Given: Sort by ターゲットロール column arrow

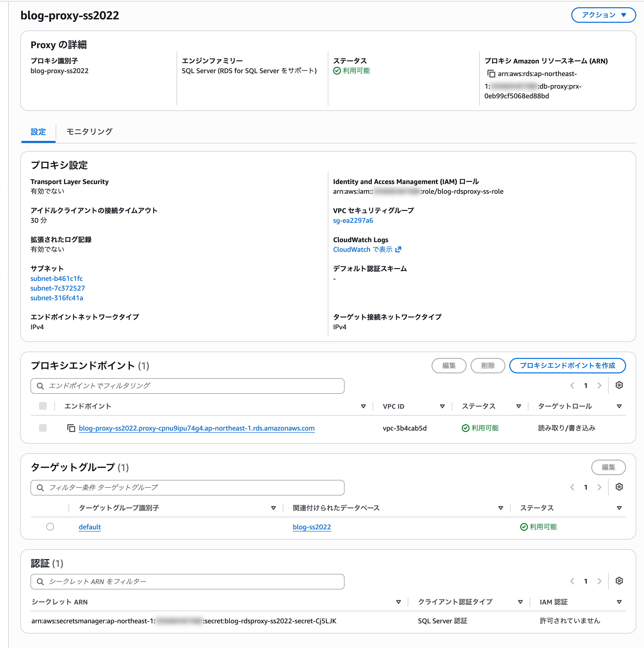Looking at the screenshot, I should coord(619,407).
